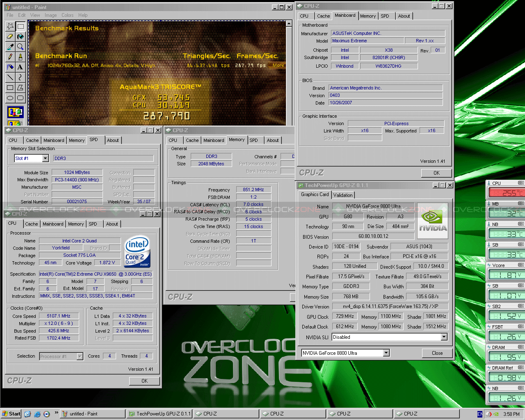Switch to the Validation tab in GPU-Z
Image resolution: width=525 pixels, height=420 pixels.
(343, 195)
